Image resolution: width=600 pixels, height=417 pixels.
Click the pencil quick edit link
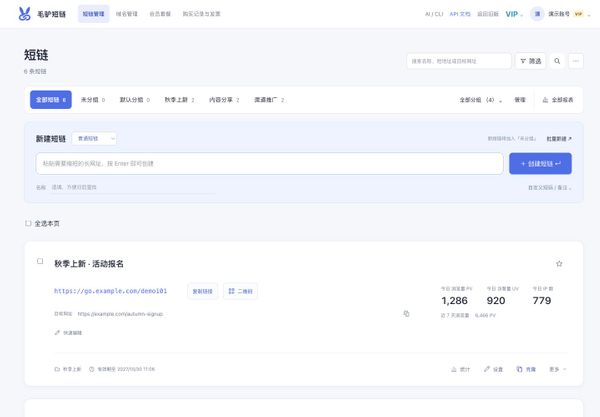[x=68, y=332]
